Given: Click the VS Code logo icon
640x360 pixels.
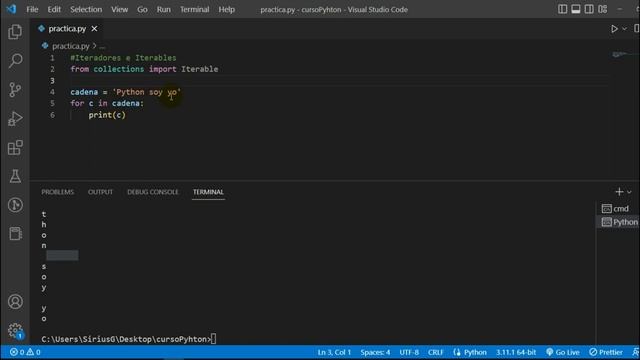Looking at the screenshot, I should (x=11, y=9).
